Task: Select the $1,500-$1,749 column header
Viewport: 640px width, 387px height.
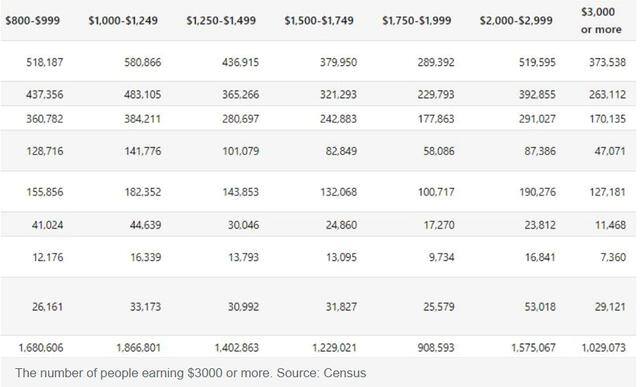Action: (x=319, y=20)
